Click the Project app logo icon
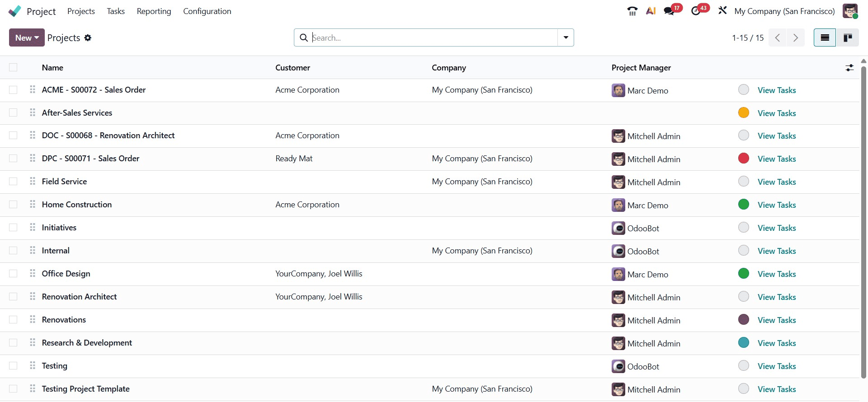The image size is (868, 402). [15, 11]
